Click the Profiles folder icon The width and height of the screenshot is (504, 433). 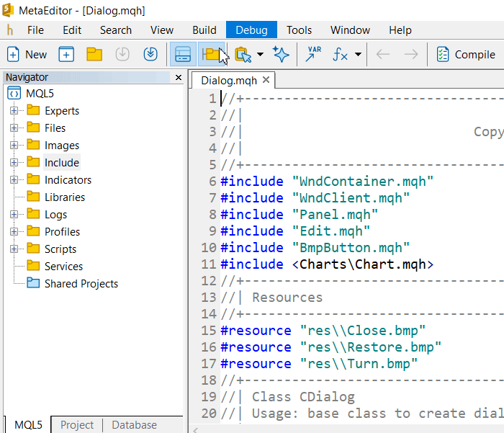(x=33, y=231)
